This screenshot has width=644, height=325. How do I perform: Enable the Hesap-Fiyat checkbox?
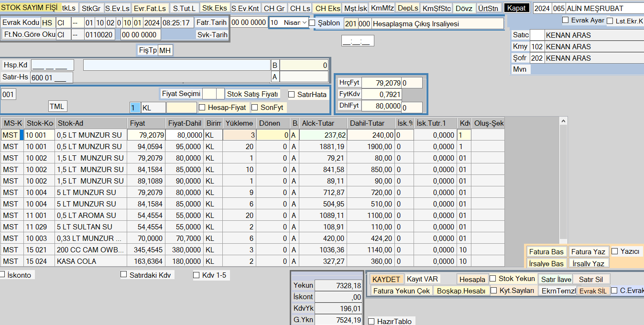[x=202, y=107]
